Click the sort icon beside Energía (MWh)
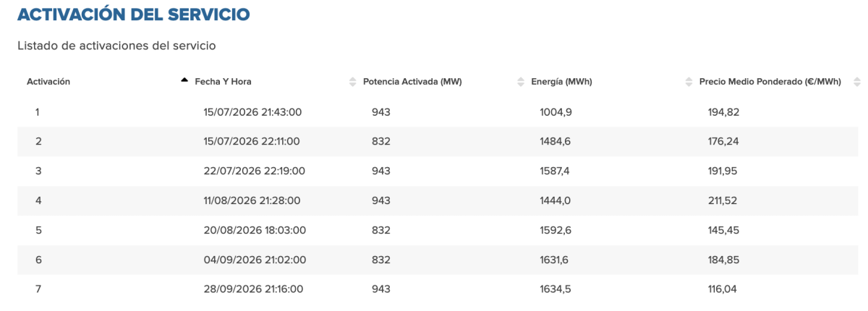Image resolution: width=868 pixels, height=311 pixels. [x=521, y=82]
